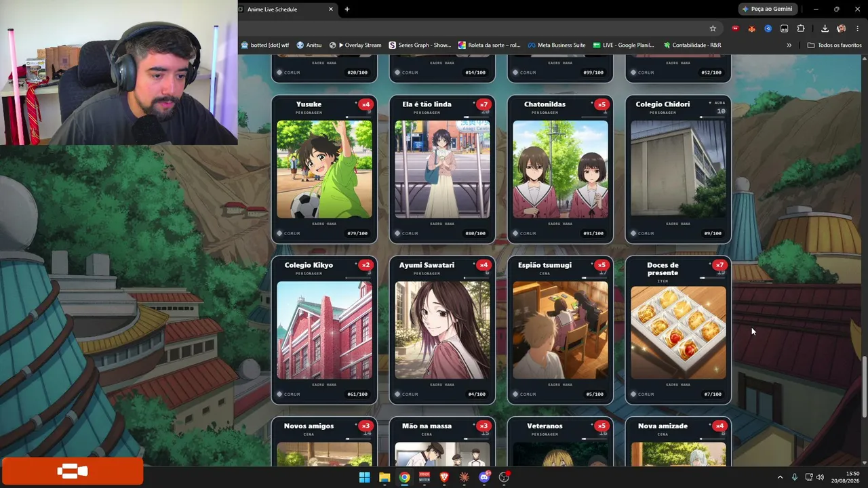Open the volume control in system tray
The image size is (868, 488).
[x=820, y=477]
